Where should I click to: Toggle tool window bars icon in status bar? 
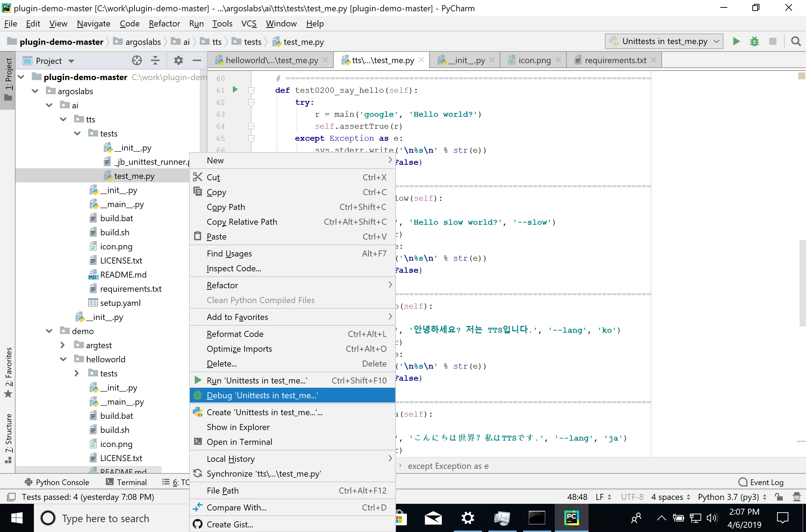11,497
